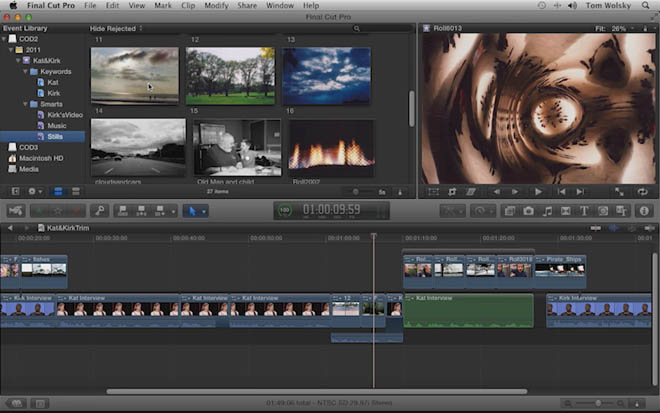Open the Modify menu
Viewport: 660px width, 413px height.
pyautogui.click(x=216, y=5)
